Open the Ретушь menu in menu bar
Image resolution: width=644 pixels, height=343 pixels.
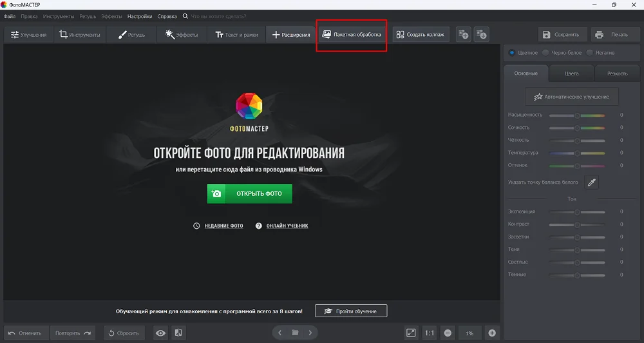point(88,17)
